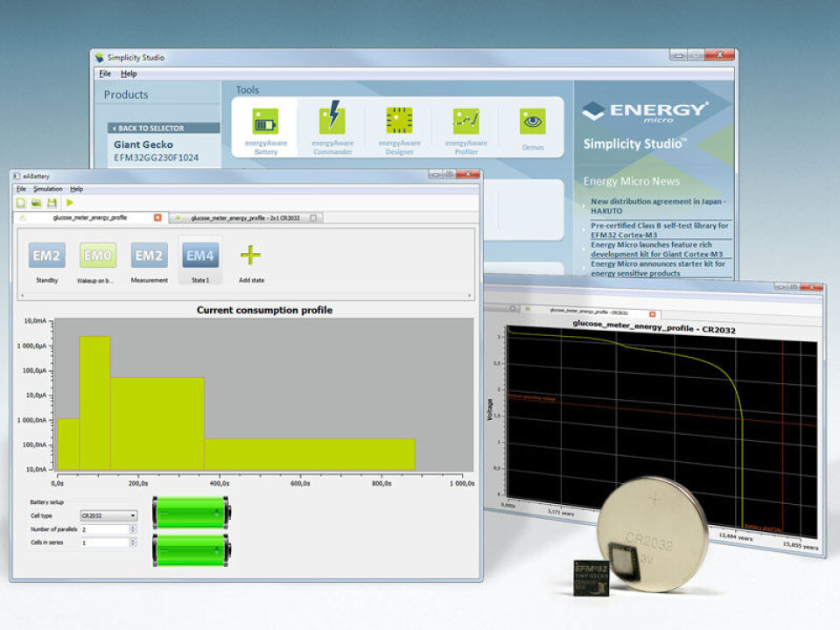The image size is (840, 630).
Task: Open news about distribution agreement in Japan
Action: (658, 206)
